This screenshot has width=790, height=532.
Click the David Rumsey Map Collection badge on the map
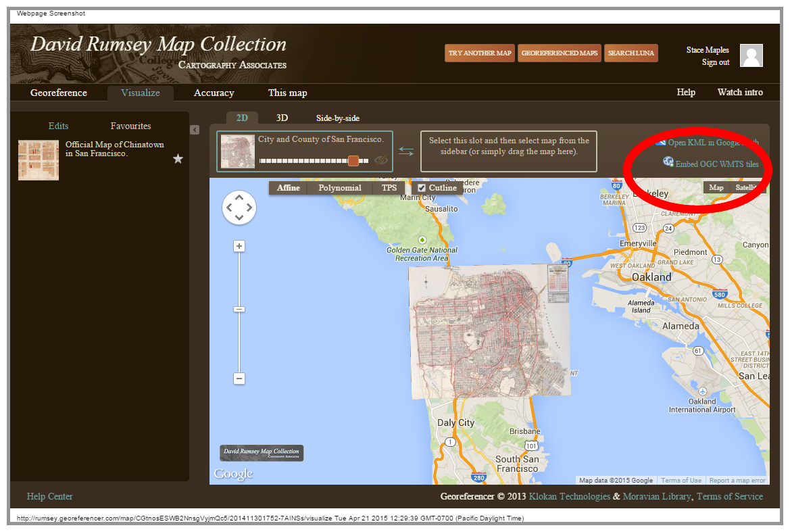coord(262,452)
